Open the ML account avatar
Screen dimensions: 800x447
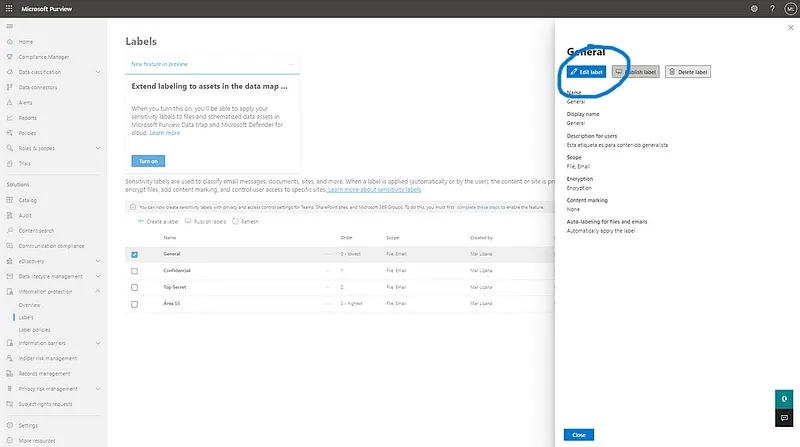pos(790,9)
